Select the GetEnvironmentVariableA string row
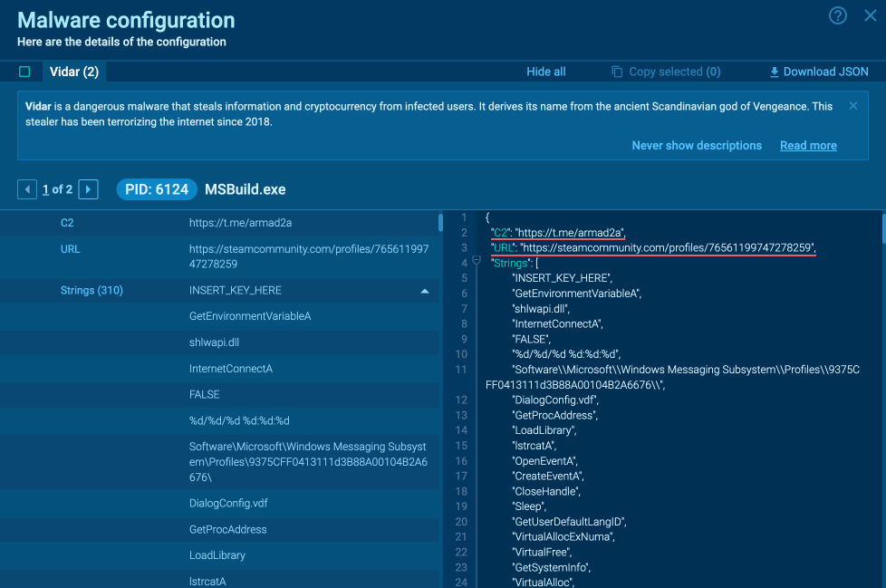This screenshot has height=588, width=886. pos(250,316)
